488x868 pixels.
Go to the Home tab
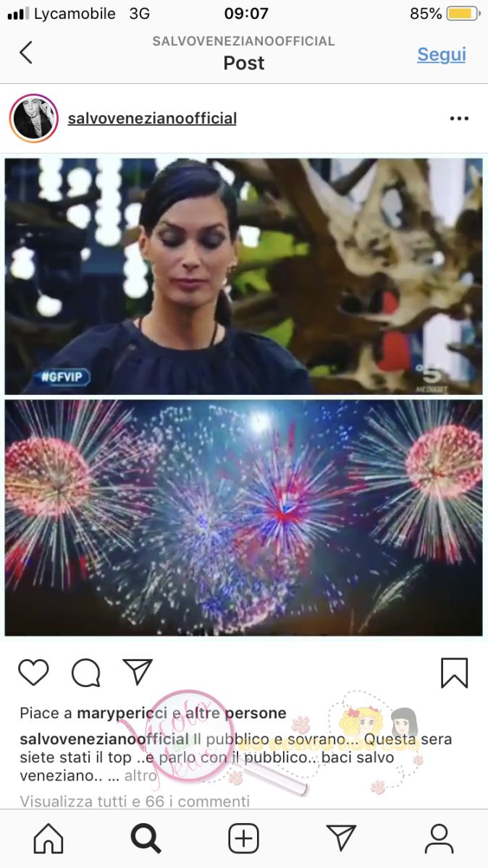[49, 838]
